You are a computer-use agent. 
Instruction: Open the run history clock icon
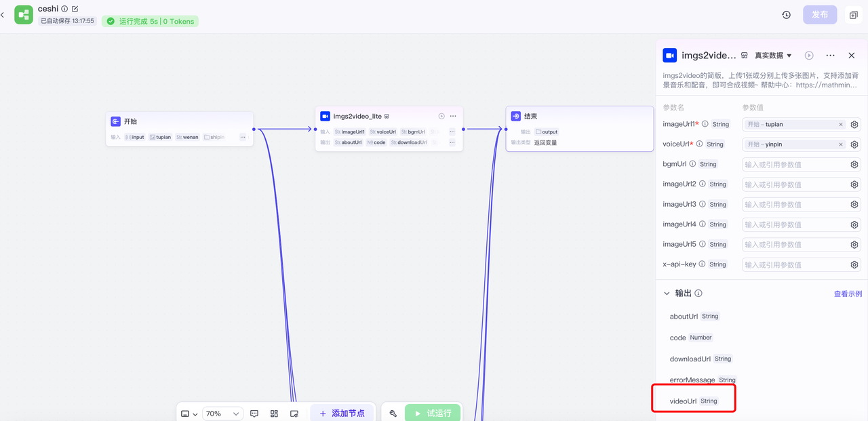click(786, 14)
